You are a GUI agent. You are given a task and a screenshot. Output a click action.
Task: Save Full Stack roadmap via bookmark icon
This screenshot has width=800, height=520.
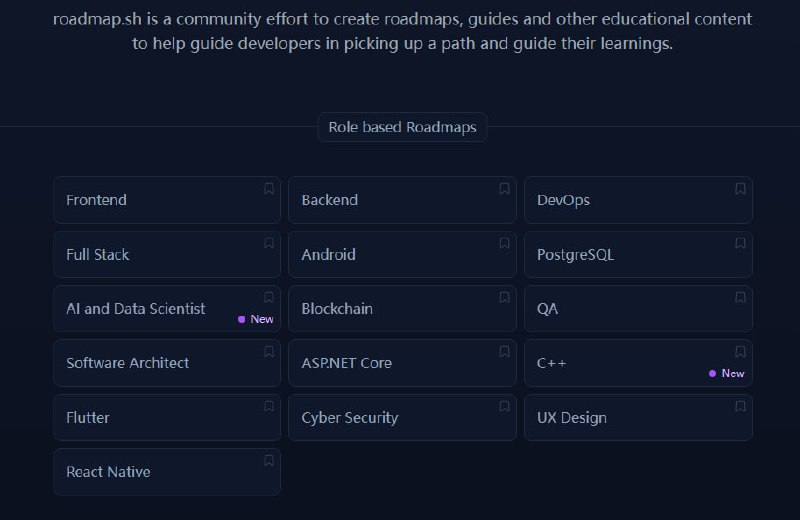269,243
